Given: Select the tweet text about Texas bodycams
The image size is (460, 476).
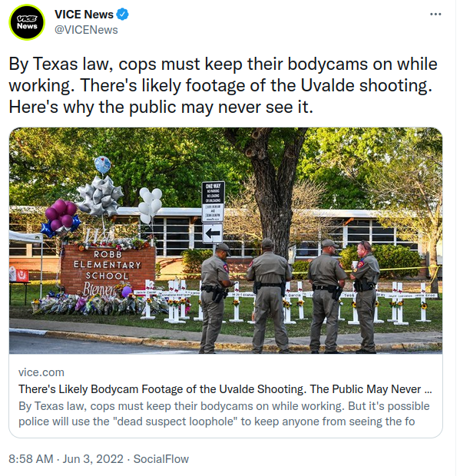Looking at the screenshot, I should coord(223,85).
